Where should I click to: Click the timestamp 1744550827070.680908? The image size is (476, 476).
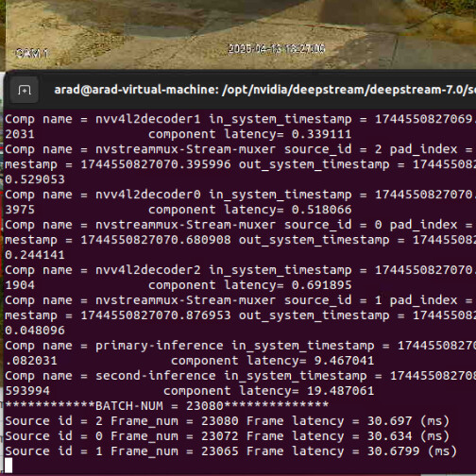click(156, 240)
